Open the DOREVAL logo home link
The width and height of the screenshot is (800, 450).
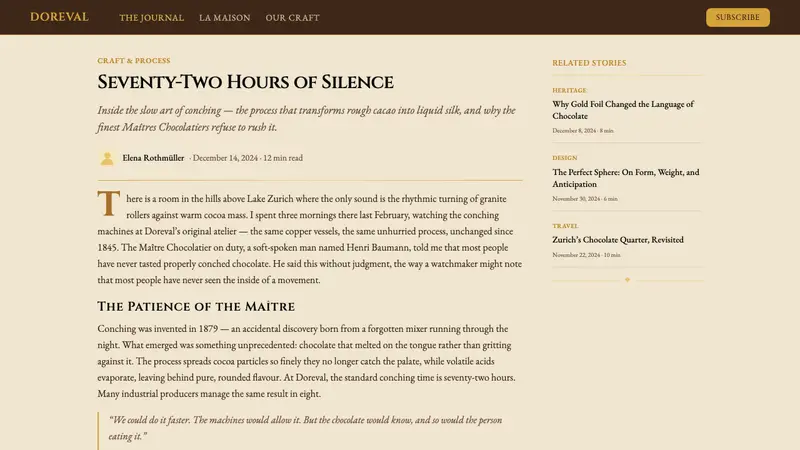tap(59, 17)
